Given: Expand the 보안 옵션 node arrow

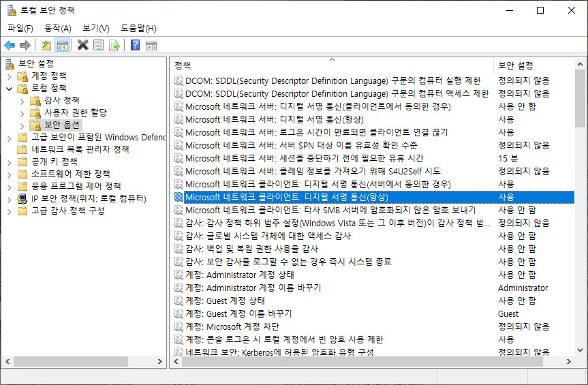Looking at the screenshot, I should 22,126.
